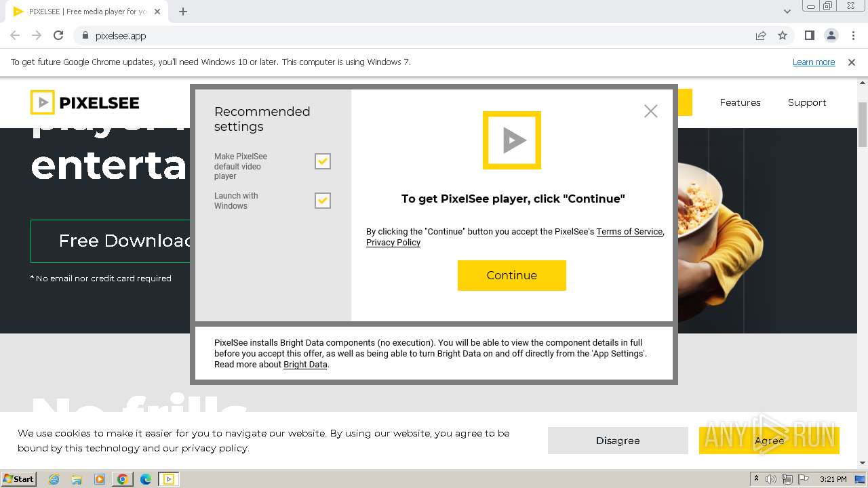The width and height of the screenshot is (868, 488).
Task: Show hidden system tray icons
Action: [757, 479]
